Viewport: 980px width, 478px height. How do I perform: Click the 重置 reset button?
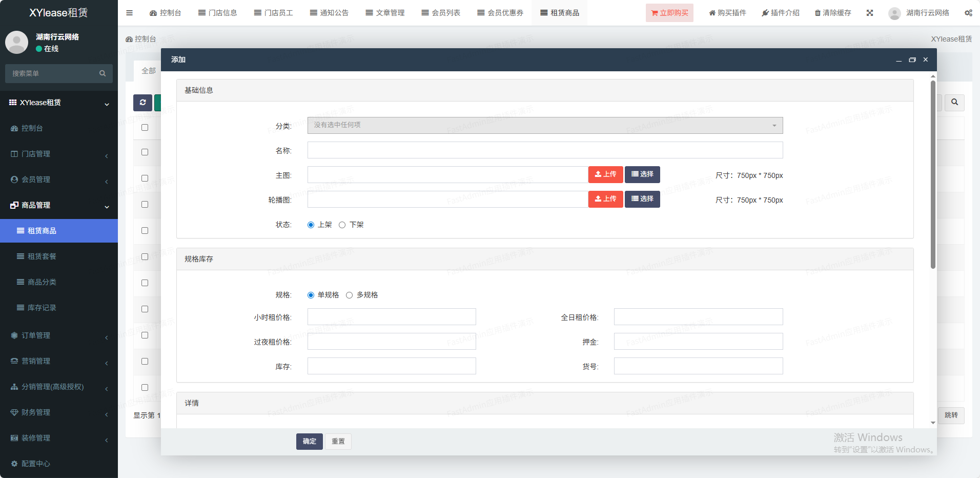[338, 441]
